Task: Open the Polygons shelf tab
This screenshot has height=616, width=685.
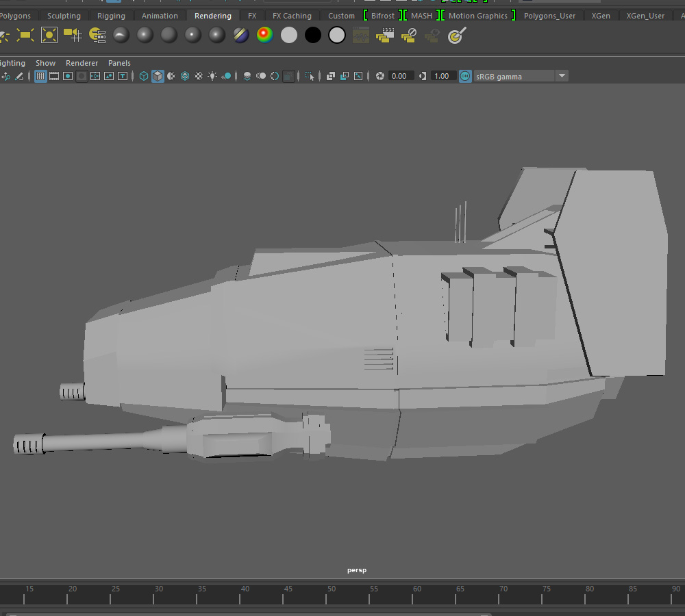Action: [15, 16]
